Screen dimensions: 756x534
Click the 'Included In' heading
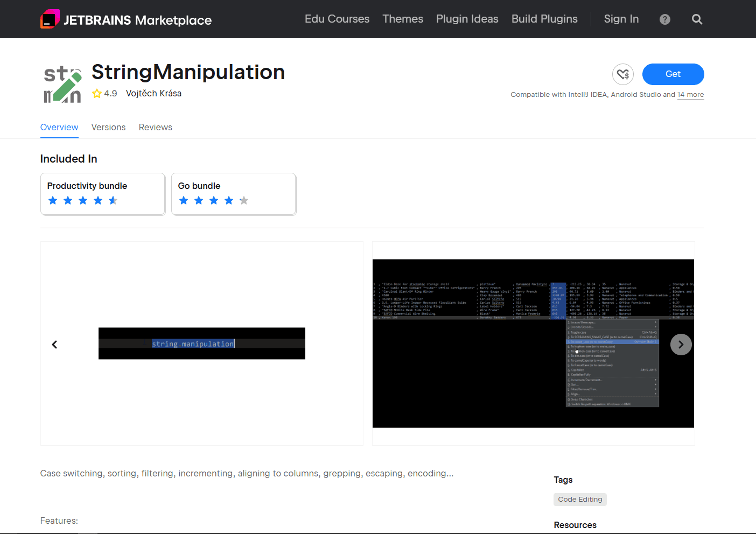click(x=69, y=159)
